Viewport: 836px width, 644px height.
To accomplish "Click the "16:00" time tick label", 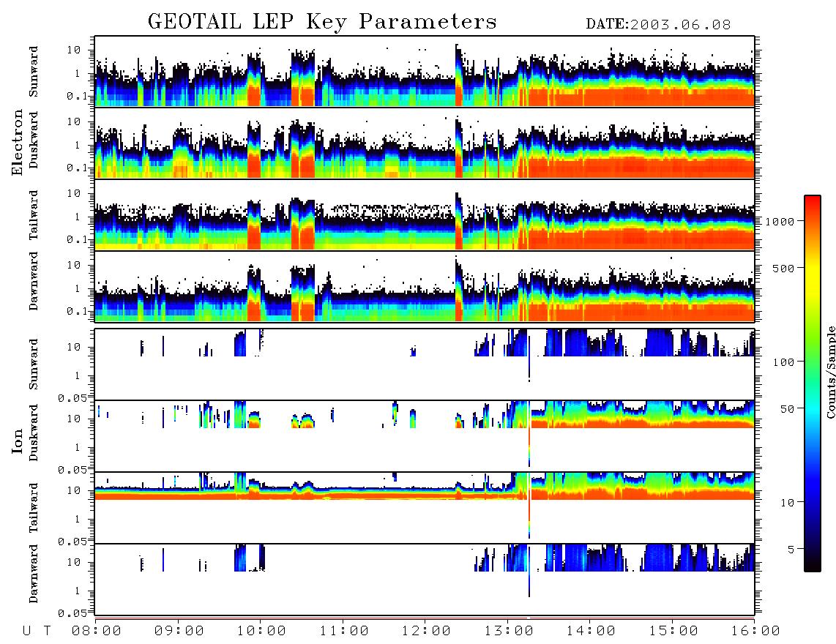I will click(x=755, y=632).
